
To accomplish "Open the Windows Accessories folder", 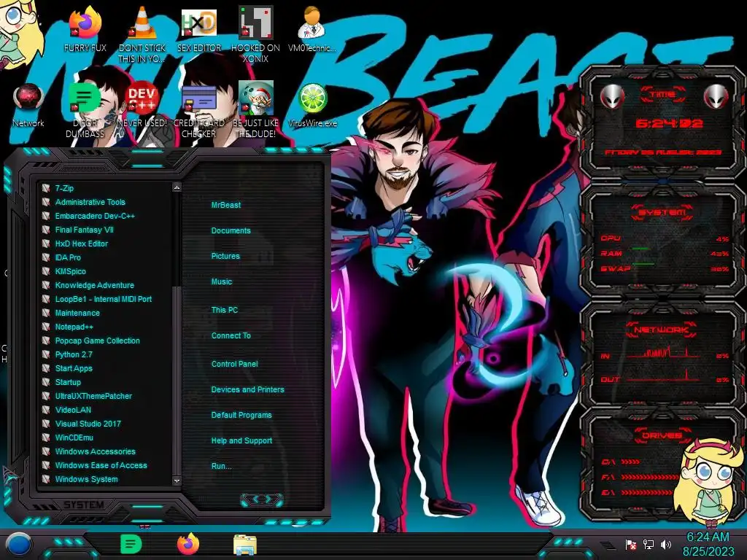I will [95, 451].
